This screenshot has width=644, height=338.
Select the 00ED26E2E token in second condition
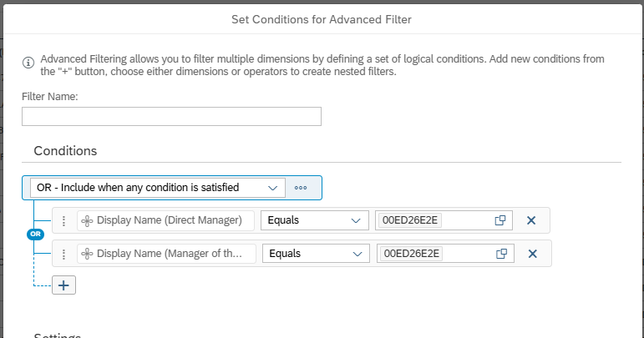coord(410,253)
